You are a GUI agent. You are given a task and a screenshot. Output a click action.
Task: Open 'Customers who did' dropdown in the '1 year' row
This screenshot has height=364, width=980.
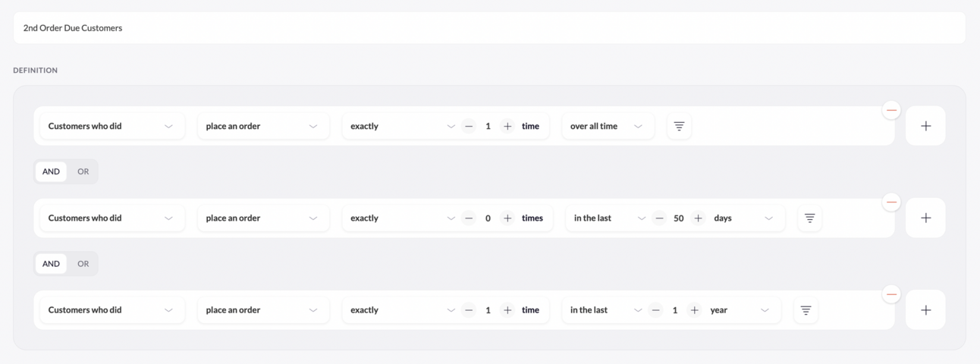point(112,310)
